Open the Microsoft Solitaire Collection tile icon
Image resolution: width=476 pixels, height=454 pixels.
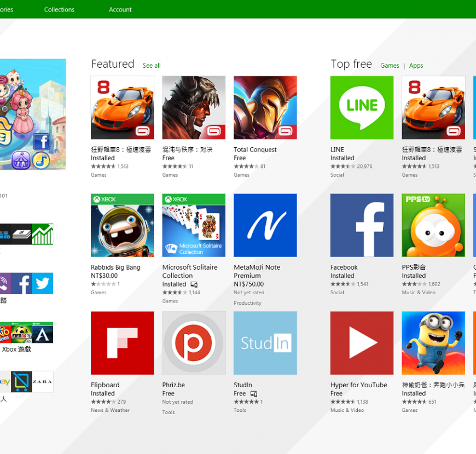(x=194, y=225)
